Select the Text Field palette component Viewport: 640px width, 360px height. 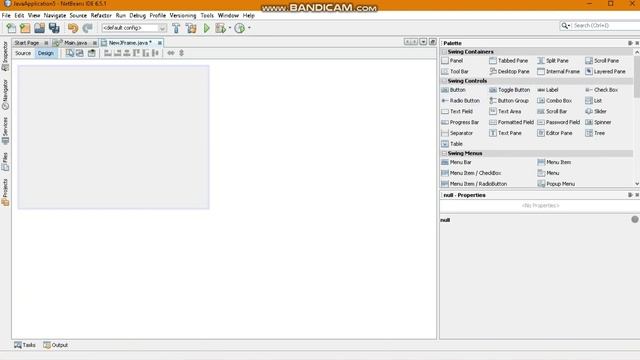tap(457, 111)
